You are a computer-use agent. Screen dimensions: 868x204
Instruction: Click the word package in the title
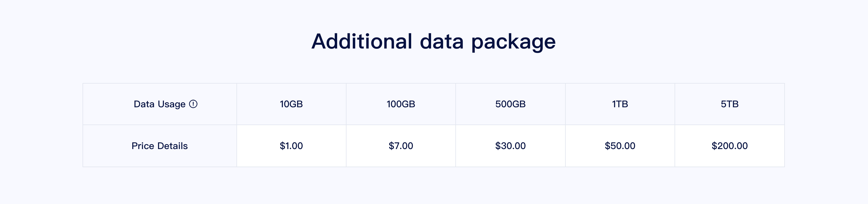pyautogui.click(x=514, y=43)
